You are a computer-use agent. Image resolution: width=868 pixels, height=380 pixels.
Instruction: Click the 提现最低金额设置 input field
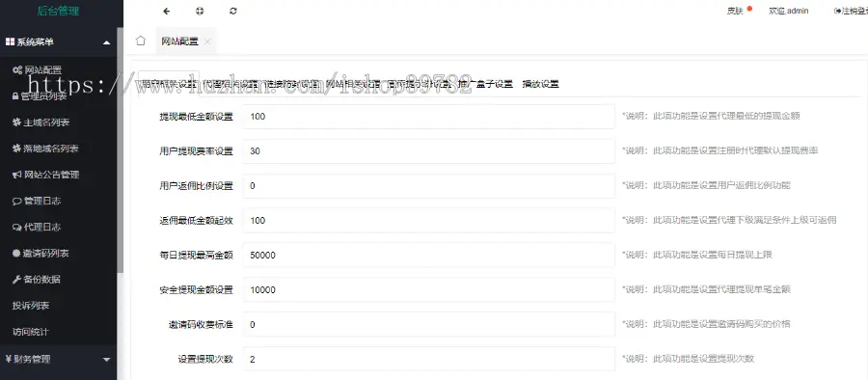coord(428,117)
